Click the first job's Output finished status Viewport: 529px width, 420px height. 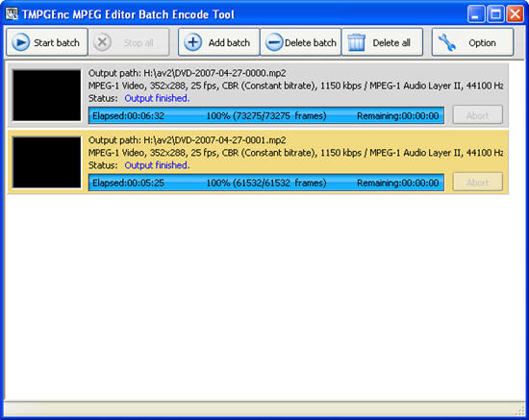point(157,98)
